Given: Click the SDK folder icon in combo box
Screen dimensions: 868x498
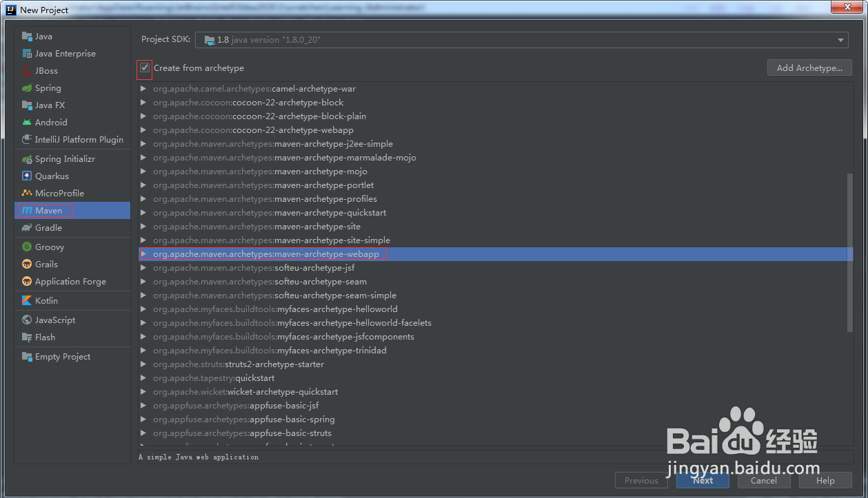Looking at the screenshot, I should pos(209,40).
